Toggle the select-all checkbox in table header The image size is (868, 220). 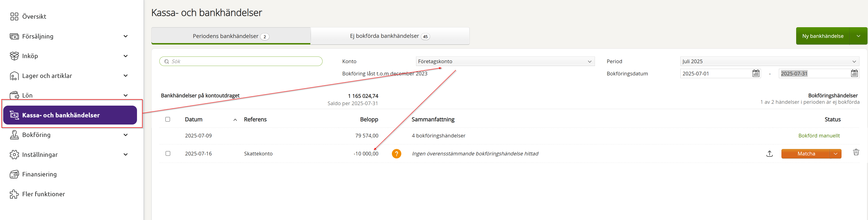[x=168, y=119]
